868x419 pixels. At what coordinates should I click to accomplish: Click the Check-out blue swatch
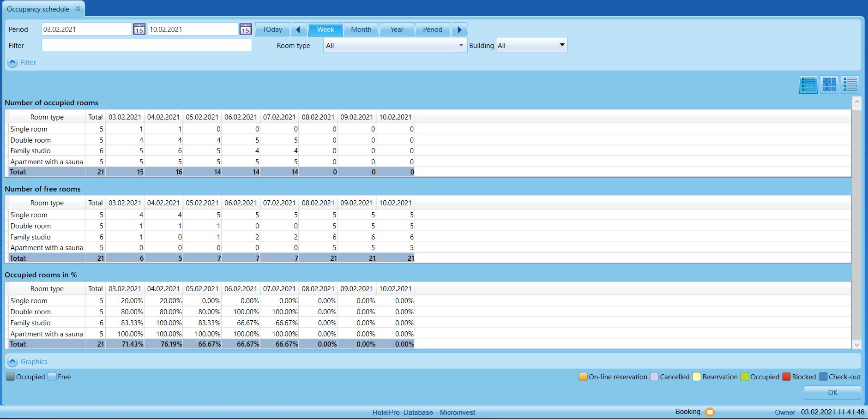pos(823,377)
